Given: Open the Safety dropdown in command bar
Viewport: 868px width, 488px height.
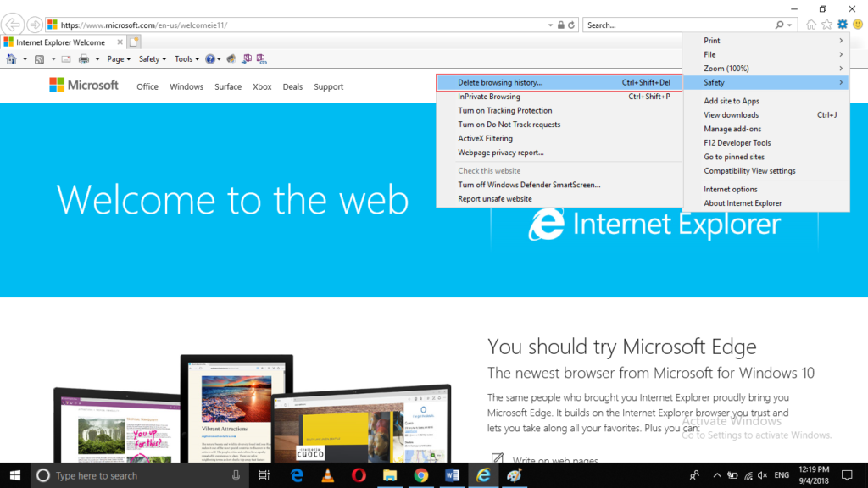Looking at the screenshot, I should click(153, 59).
